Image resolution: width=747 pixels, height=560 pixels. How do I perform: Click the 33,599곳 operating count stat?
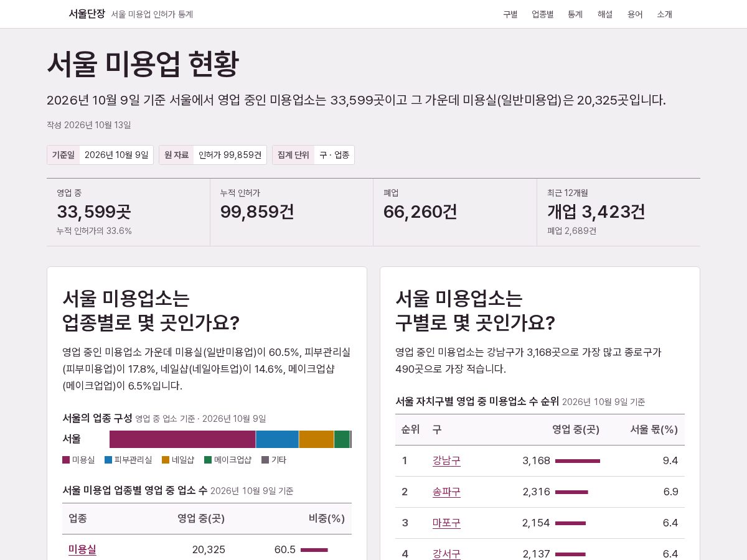click(94, 212)
